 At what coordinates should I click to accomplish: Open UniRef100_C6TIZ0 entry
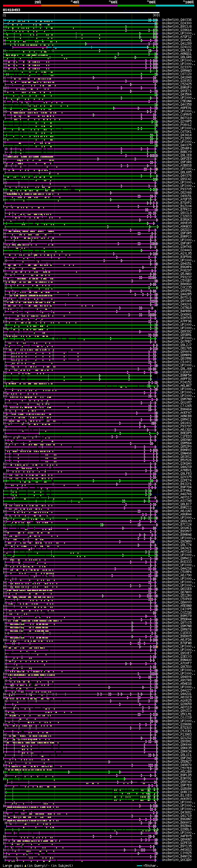[x=176, y=74]
